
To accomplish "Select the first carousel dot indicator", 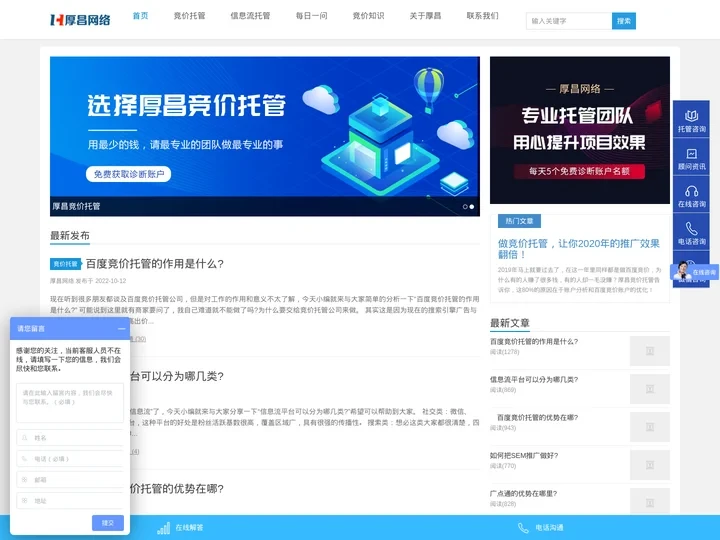I will click(465, 207).
